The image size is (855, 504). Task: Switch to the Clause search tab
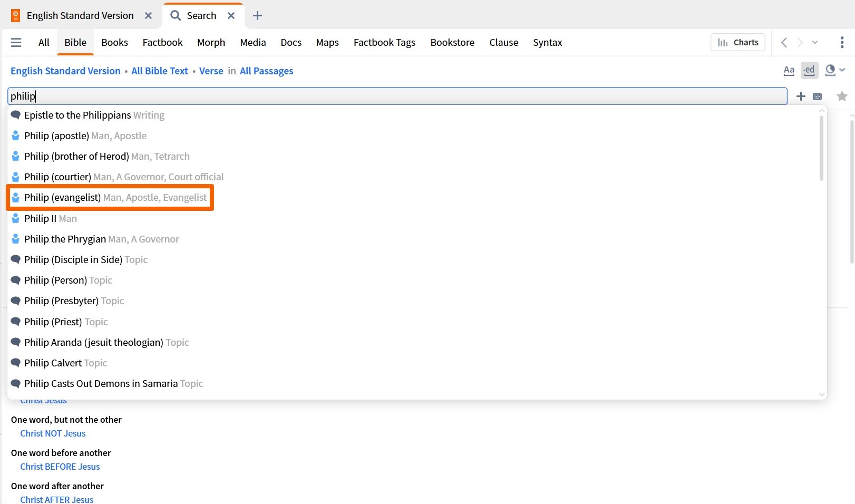click(x=503, y=43)
